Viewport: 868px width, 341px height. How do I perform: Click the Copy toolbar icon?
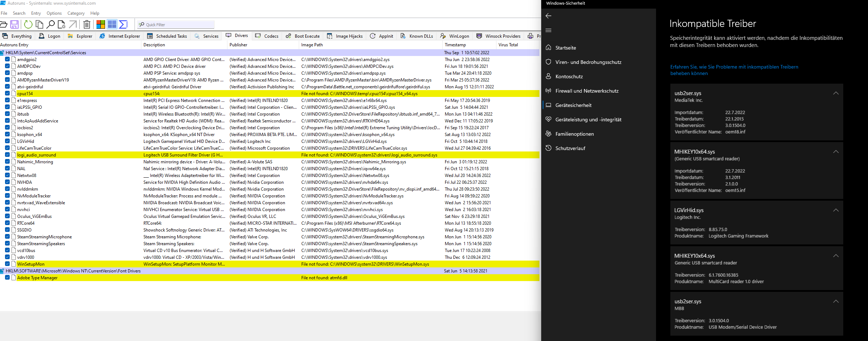pos(39,24)
